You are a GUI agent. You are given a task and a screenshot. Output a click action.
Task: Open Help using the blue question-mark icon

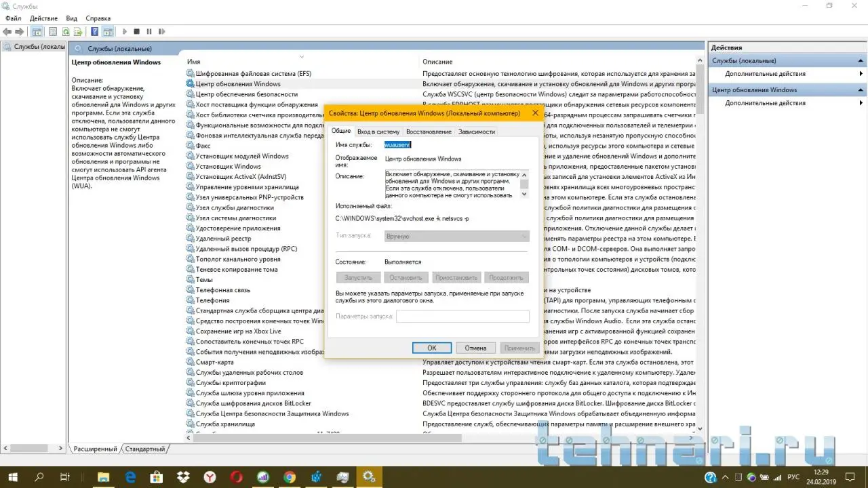(x=94, y=31)
